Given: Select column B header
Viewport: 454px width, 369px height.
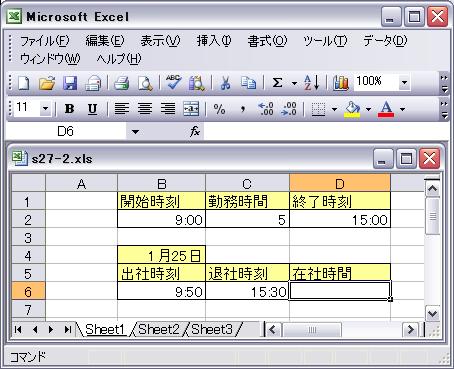Looking at the screenshot, I should [x=162, y=183].
